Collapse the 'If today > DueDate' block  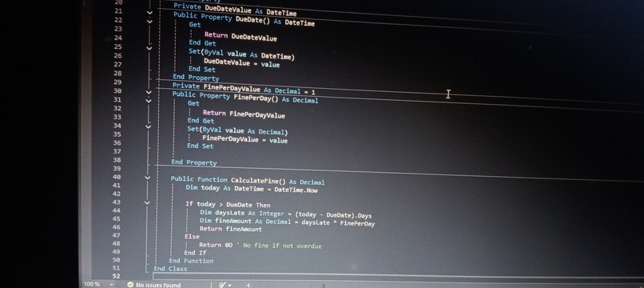click(147, 202)
